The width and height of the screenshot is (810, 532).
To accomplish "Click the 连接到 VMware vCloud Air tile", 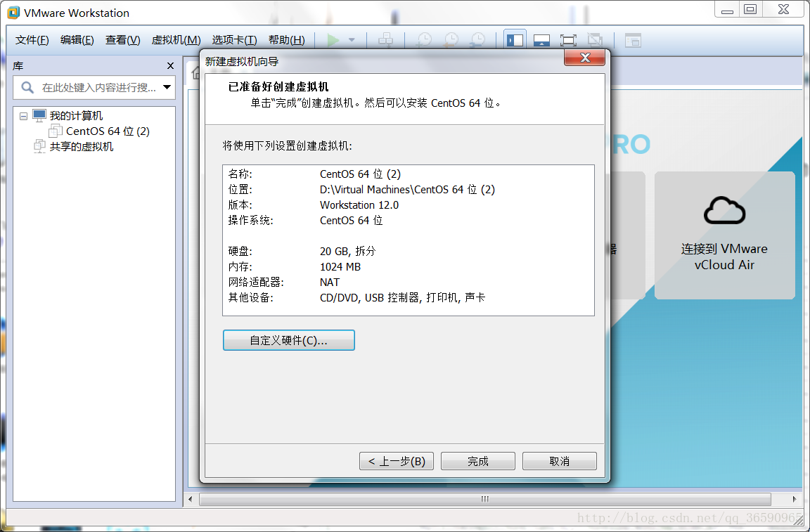I will 725,235.
